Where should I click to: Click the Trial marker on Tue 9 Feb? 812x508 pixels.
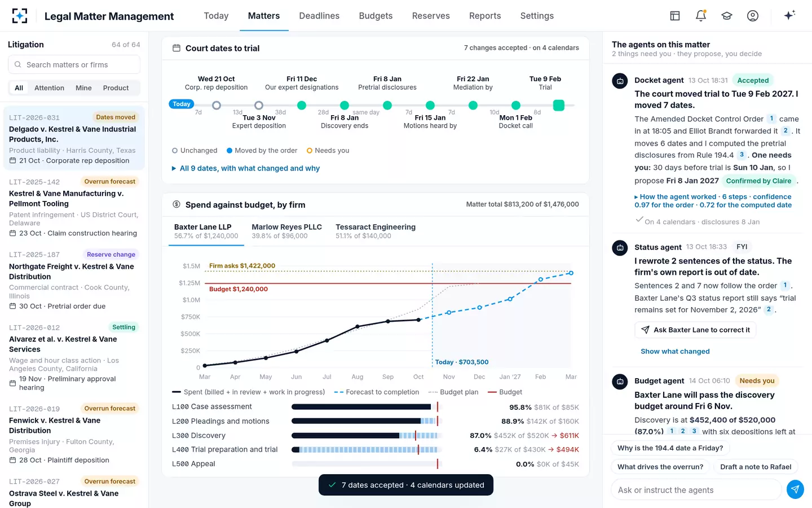(x=559, y=105)
